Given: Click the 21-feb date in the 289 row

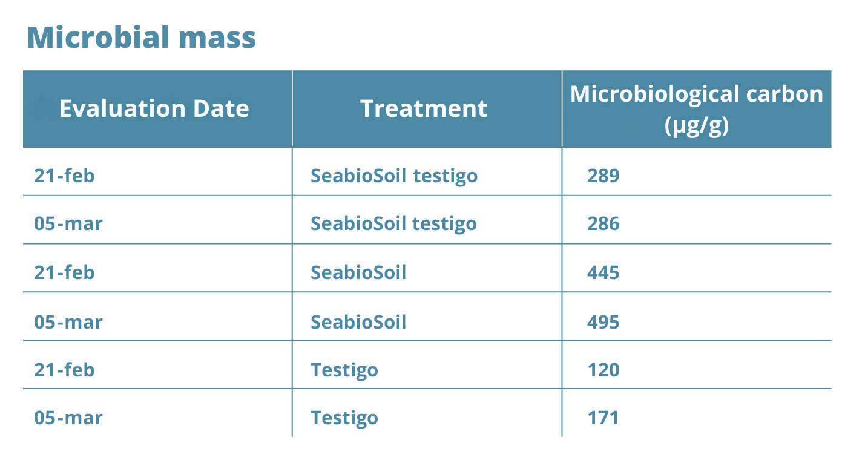Looking at the screenshot, I should coord(64,176).
